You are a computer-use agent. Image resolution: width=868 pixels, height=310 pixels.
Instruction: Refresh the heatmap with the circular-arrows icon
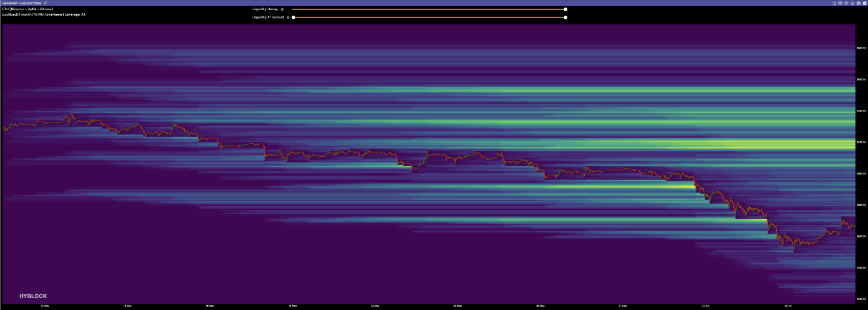click(834, 3)
